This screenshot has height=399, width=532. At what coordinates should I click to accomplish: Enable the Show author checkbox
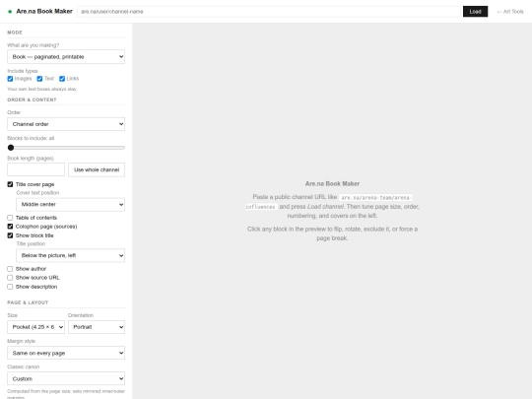point(10,269)
